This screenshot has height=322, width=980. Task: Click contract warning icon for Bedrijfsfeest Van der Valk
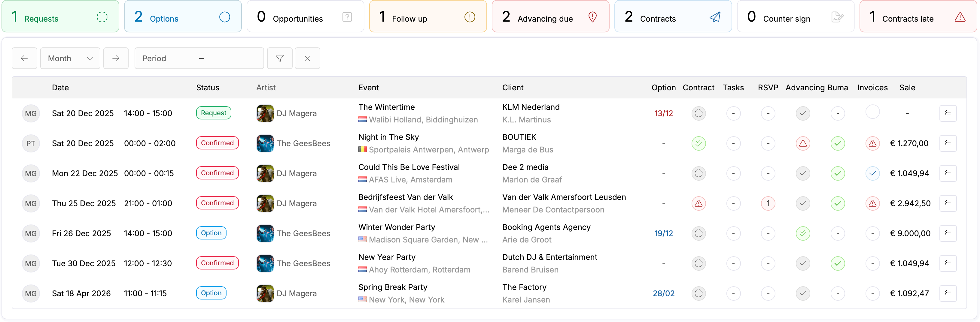[x=698, y=203]
